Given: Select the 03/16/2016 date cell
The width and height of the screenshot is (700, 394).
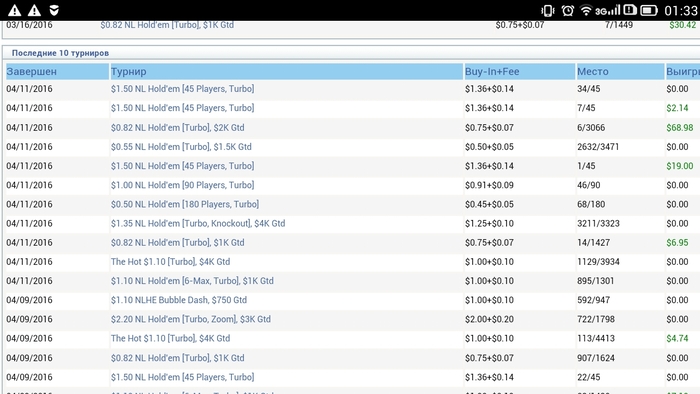Looking at the screenshot, I should (29, 25).
